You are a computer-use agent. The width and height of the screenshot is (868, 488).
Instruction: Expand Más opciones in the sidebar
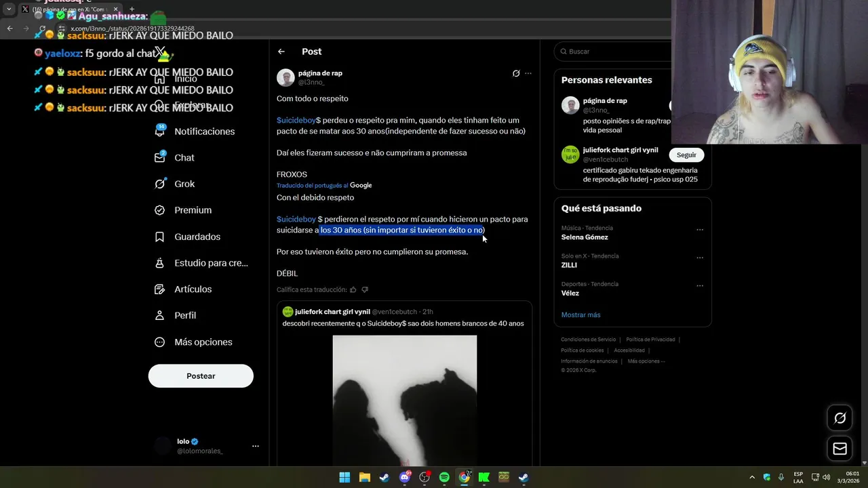pos(193,342)
